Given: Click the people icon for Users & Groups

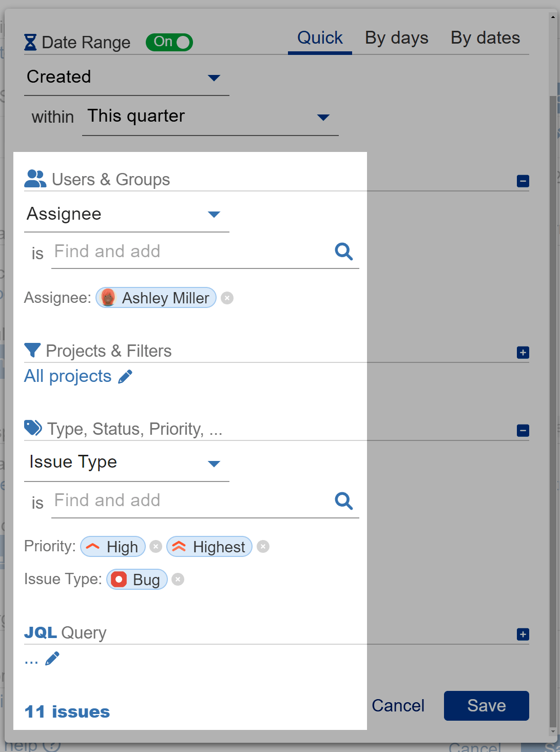Looking at the screenshot, I should click(35, 179).
